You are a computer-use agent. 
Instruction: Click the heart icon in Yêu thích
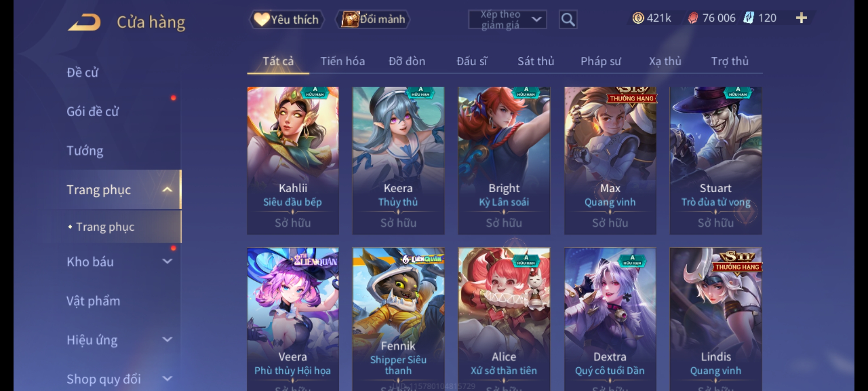click(x=261, y=20)
